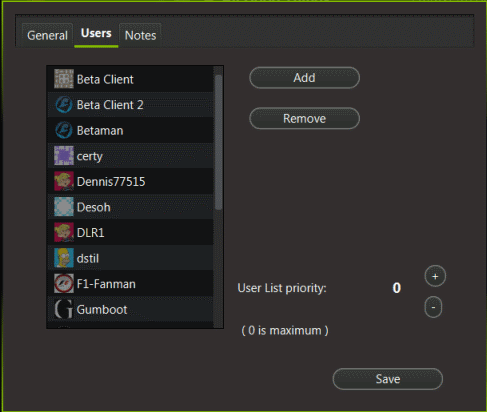
Task: Select the Gumboot user entry
Action: [131, 309]
